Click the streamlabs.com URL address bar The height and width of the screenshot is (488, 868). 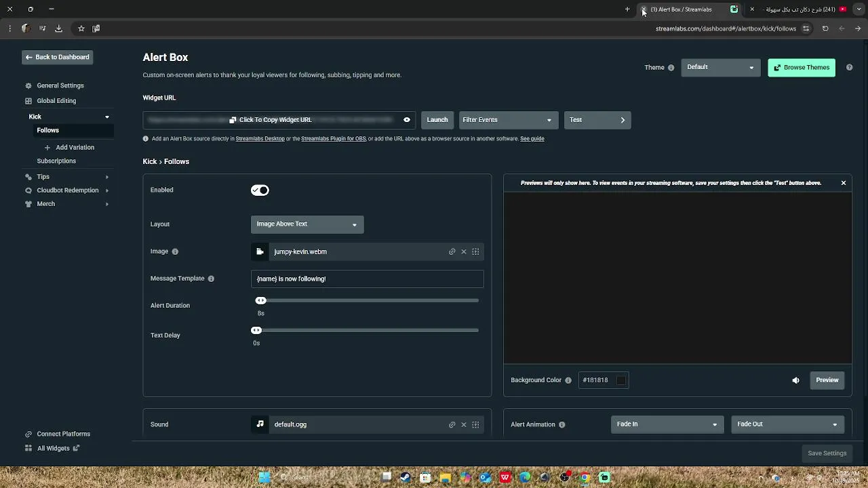click(x=726, y=28)
